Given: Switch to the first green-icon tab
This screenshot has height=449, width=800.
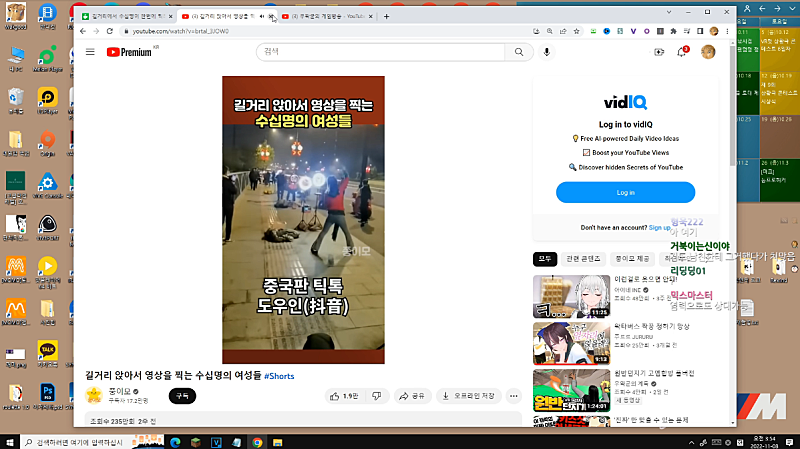Looking at the screenshot, I should [x=128, y=16].
